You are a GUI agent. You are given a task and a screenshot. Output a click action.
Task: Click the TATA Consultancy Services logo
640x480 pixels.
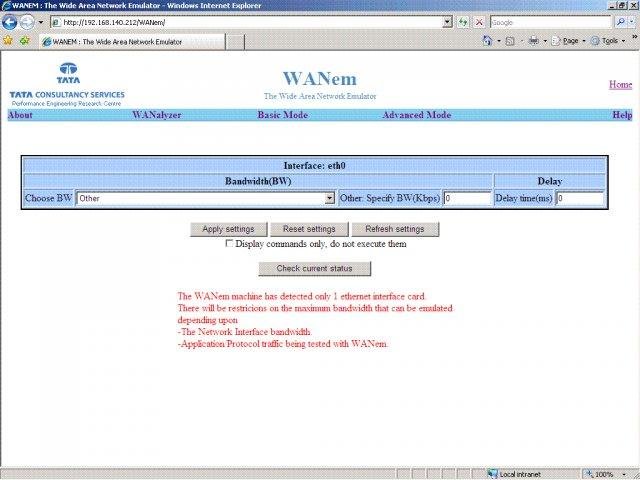(67, 84)
